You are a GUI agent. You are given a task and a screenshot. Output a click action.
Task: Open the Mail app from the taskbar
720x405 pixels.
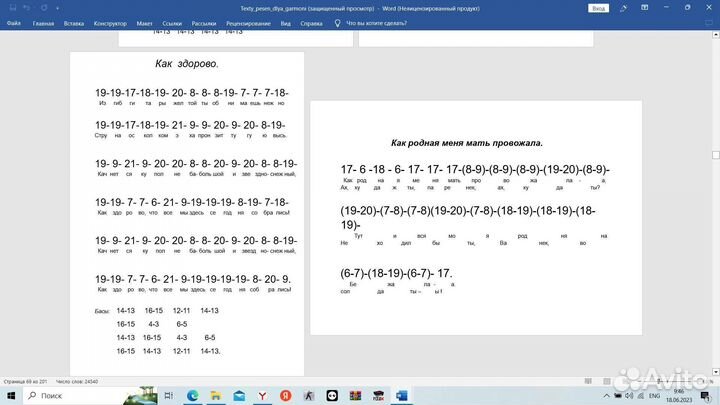point(238,396)
